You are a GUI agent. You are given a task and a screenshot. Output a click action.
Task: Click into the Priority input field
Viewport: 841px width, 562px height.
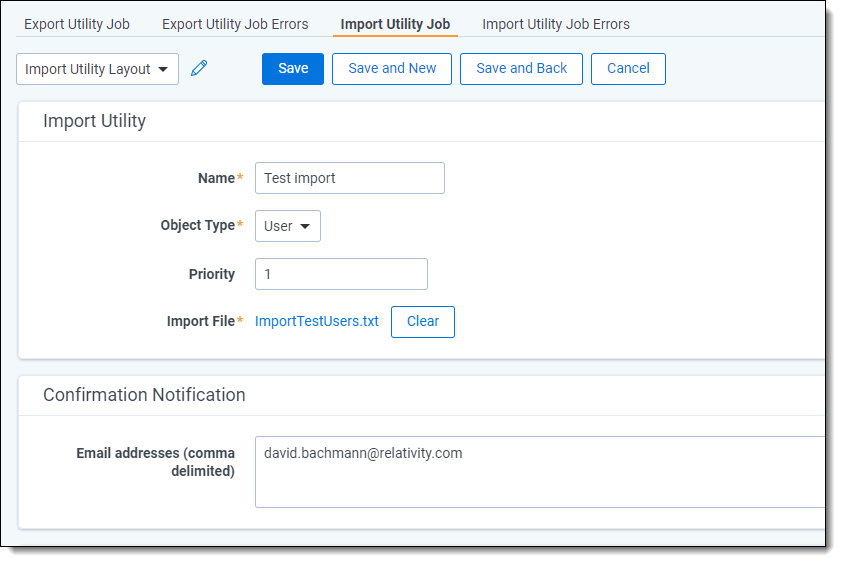341,274
